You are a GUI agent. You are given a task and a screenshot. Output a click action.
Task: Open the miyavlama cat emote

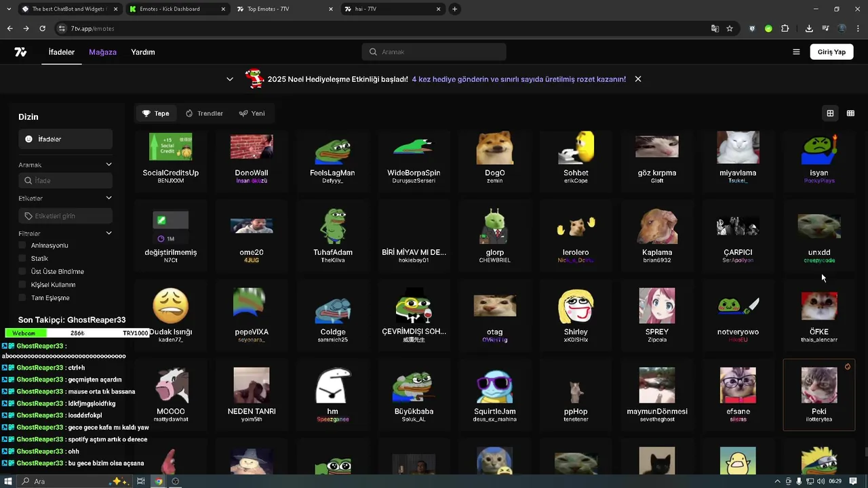[x=738, y=159]
